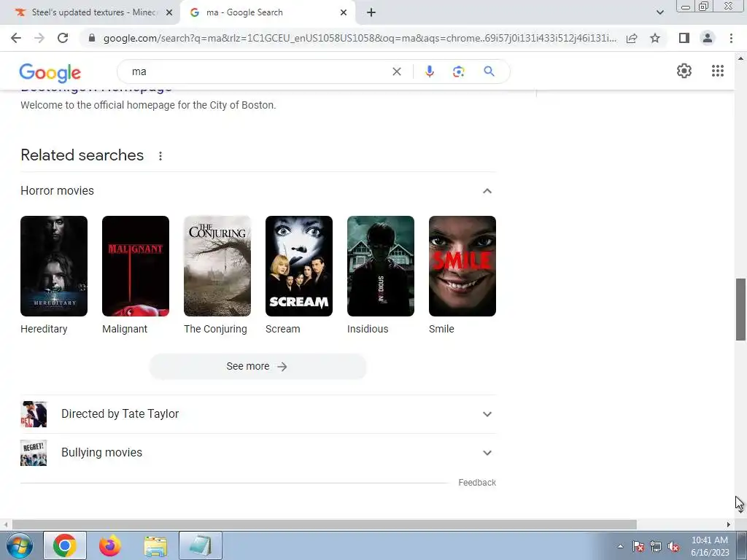Click The Conjuring title link
The height and width of the screenshot is (560, 747).
(215, 329)
